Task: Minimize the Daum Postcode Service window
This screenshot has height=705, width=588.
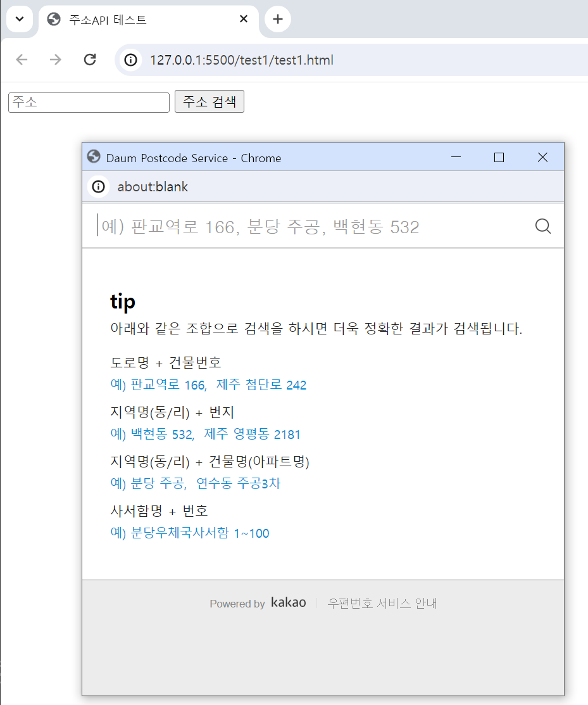Action: coord(456,157)
